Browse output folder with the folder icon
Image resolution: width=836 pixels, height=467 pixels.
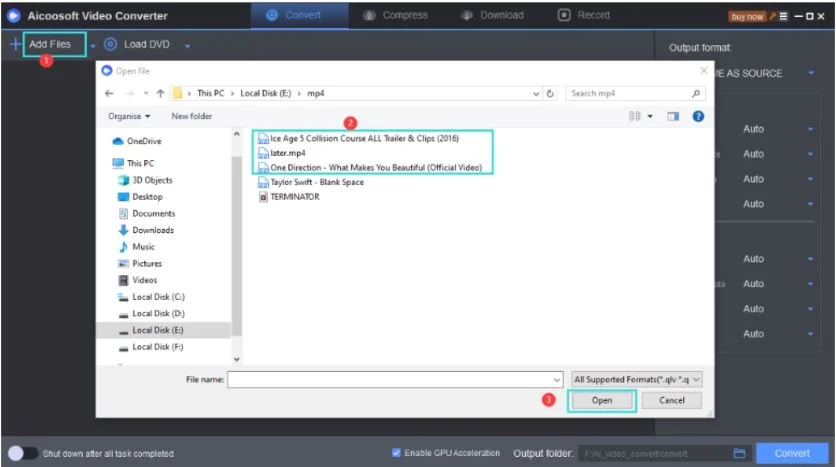pos(740,453)
